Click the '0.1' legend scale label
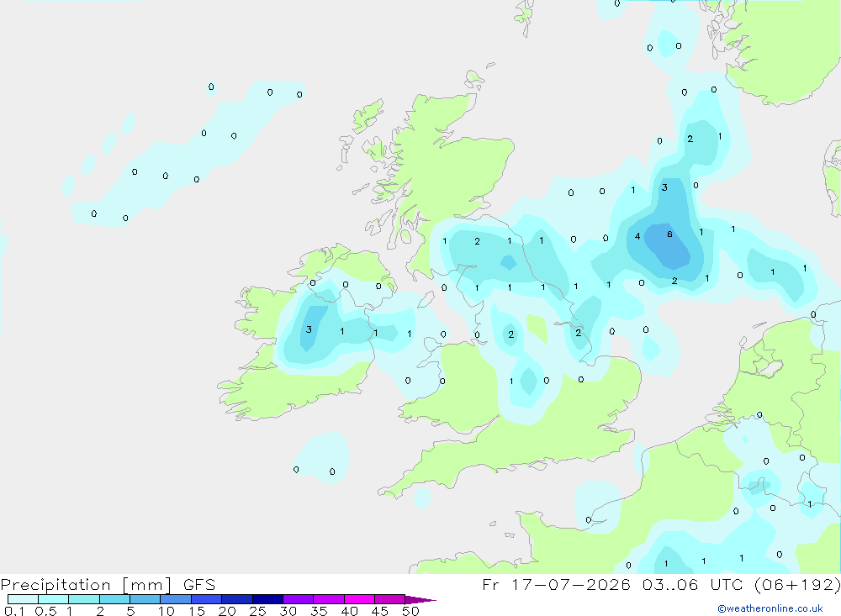 tap(14, 611)
